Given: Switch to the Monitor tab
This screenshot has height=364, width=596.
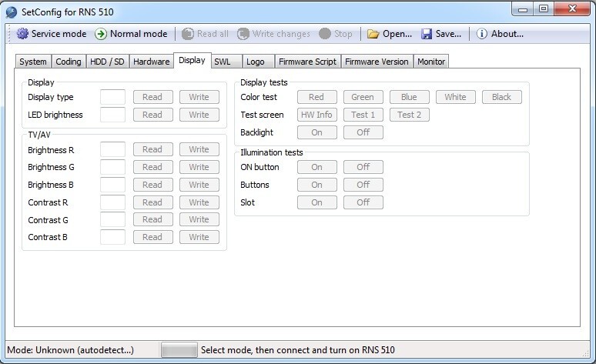Looking at the screenshot, I should 431,62.
